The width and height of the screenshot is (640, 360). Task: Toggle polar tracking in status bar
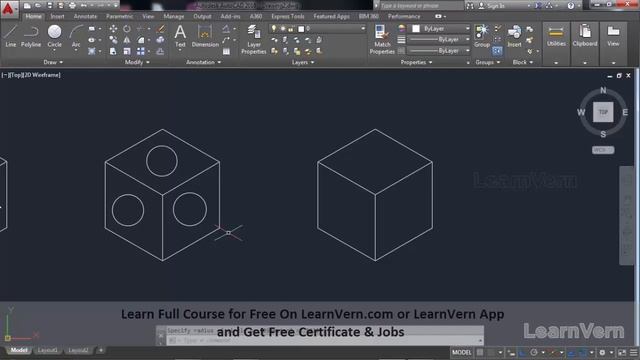(x=534, y=352)
